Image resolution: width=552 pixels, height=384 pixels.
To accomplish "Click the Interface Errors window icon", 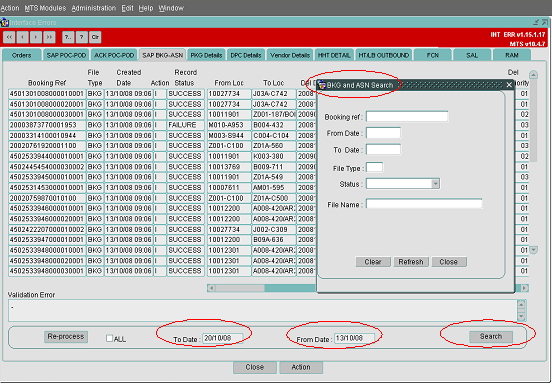I will point(5,23).
